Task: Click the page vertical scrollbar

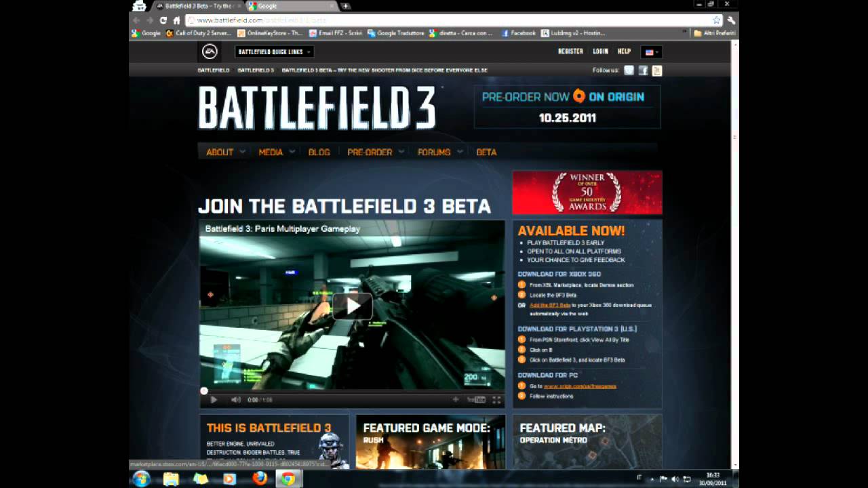Action: (734, 254)
